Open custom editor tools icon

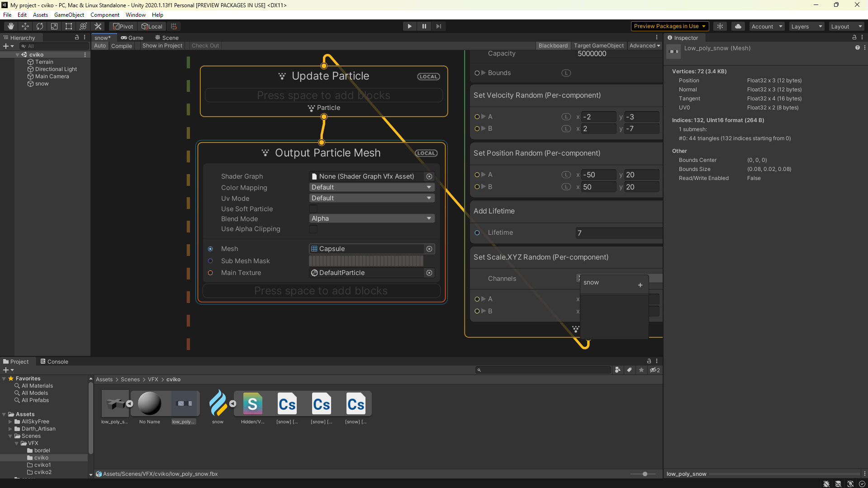(x=98, y=26)
